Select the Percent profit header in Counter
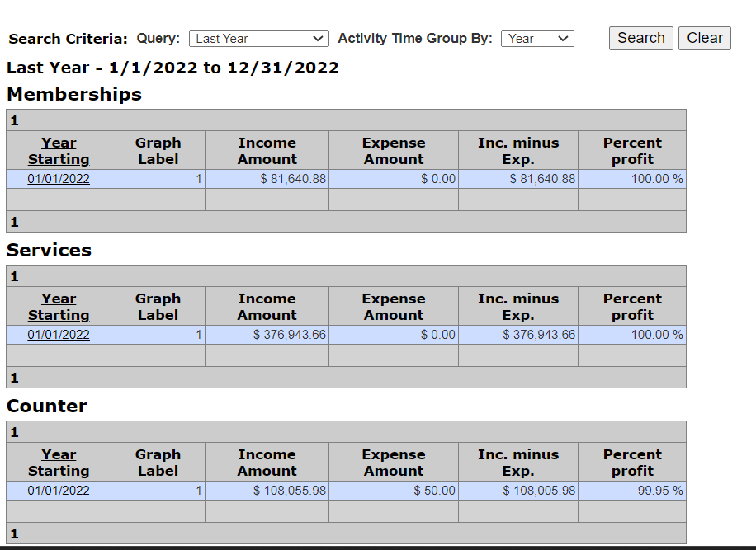 click(x=631, y=463)
